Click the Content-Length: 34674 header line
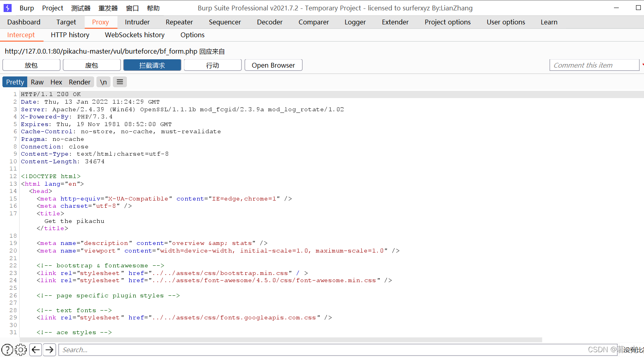The image size is (644, 357). (x=63, y=162)
